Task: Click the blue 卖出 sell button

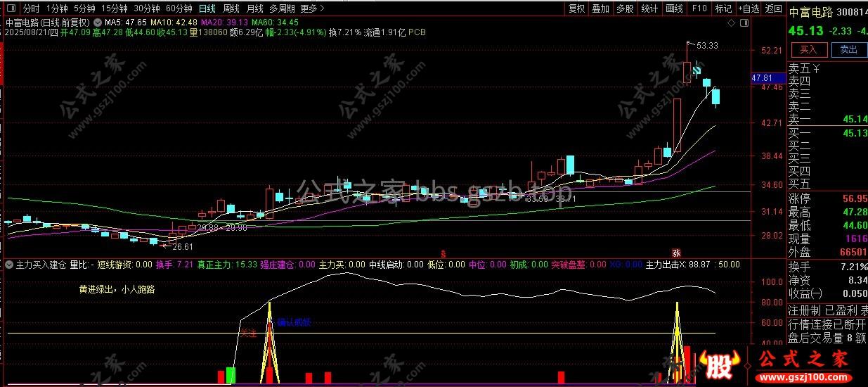Action: click(x=849, y=49)
